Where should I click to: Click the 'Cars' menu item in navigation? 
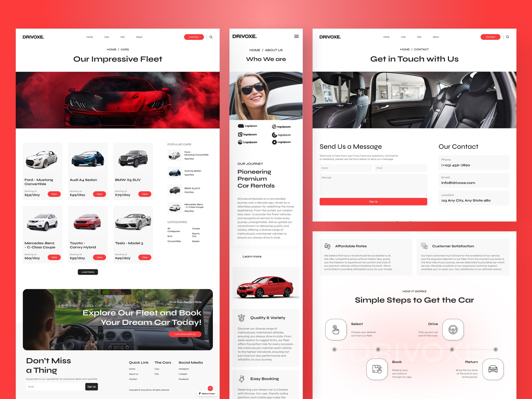tap(106, 36)
